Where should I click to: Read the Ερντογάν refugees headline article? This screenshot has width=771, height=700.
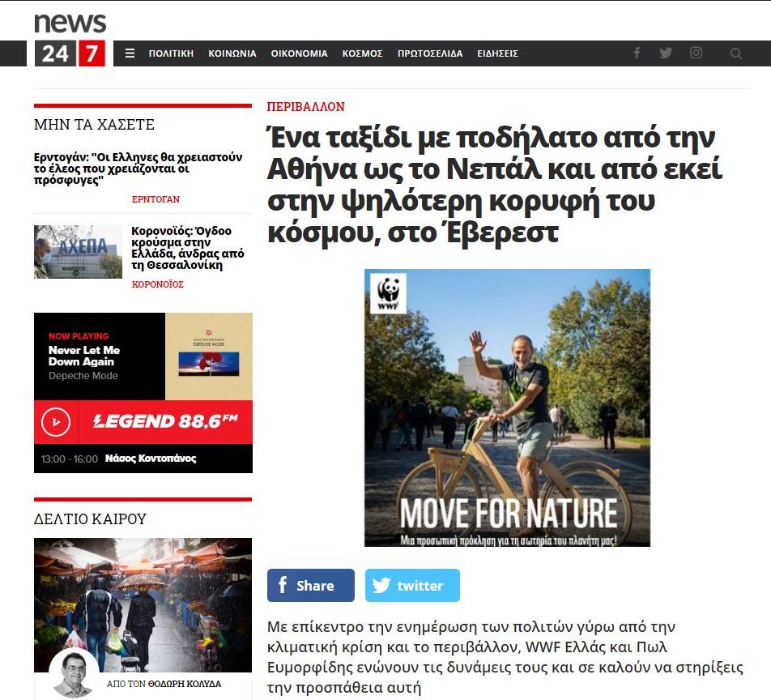138,169
